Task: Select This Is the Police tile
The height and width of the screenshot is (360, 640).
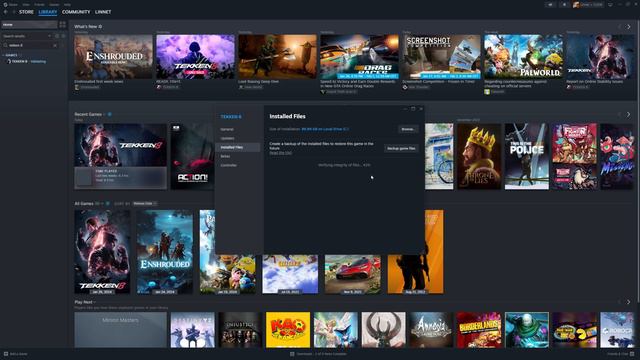Action: coord(527,156)
